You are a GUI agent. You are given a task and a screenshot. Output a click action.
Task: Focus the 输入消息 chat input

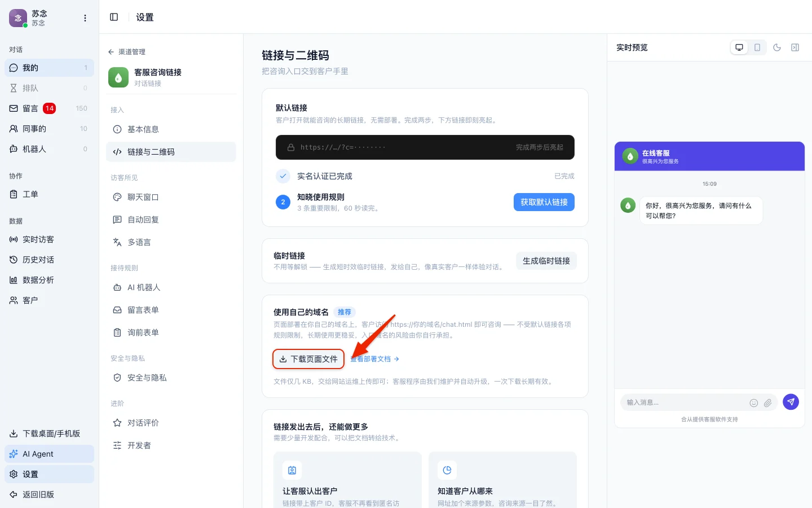tap(685, 402)
